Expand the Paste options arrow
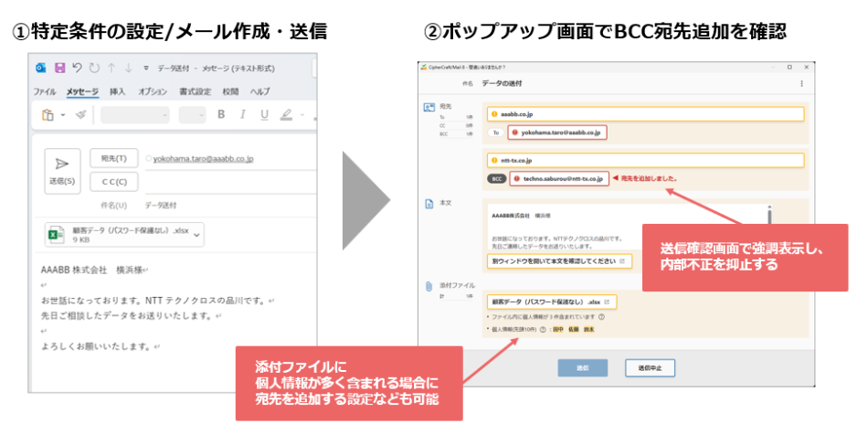 (63, 115)
